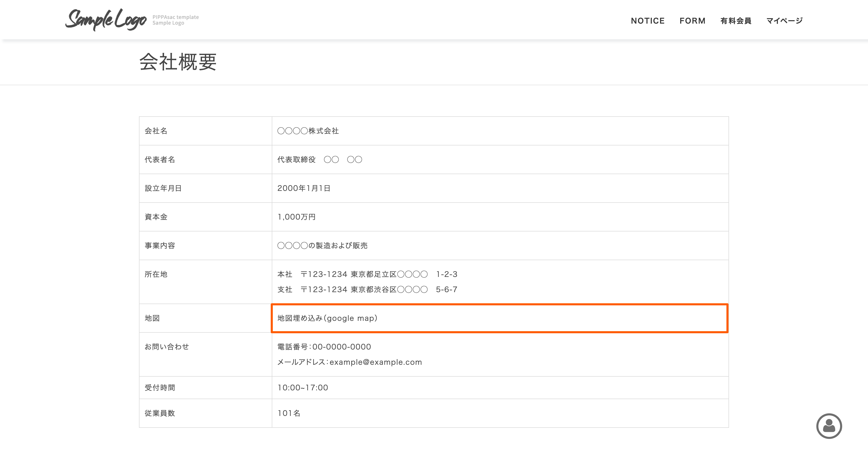Select the 本社 address line
This screenshot has width=868, height=465.
[x=367, y=274]
